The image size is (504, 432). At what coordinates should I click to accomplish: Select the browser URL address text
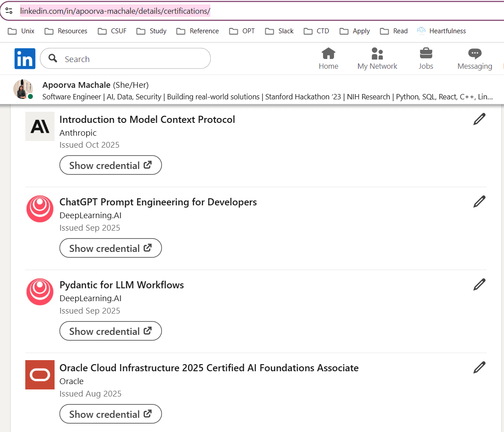pyautogui.click(x=115, y=11)
